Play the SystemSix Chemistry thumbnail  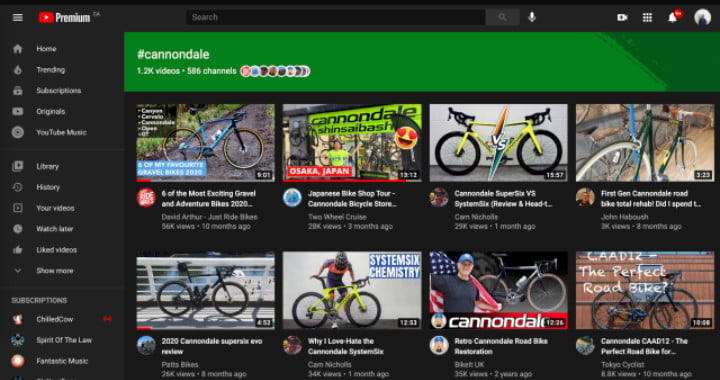[352, 291]
